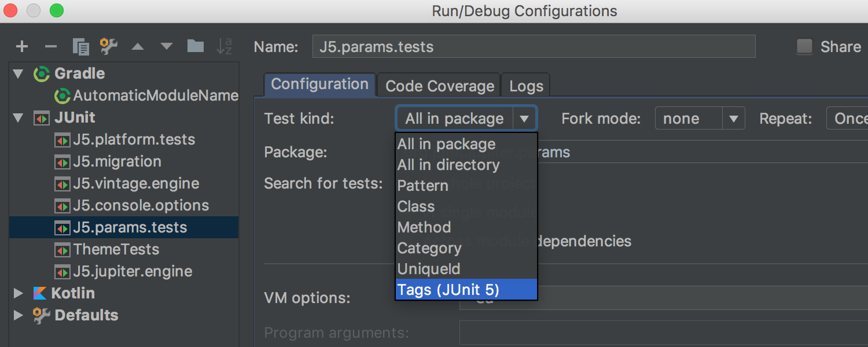The height and width of the screenshot is (347, 868).
Task: Click the Name input field
Action: click(533, 47)
